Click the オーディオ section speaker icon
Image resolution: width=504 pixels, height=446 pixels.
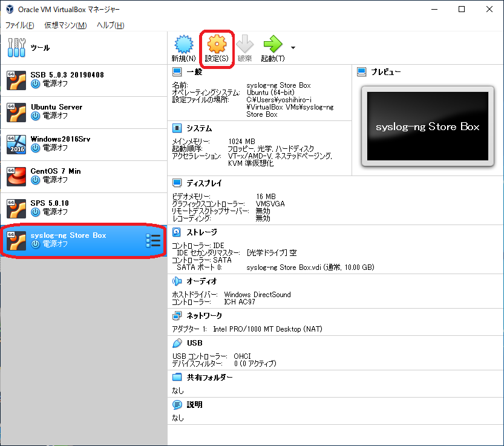[177, 281]
